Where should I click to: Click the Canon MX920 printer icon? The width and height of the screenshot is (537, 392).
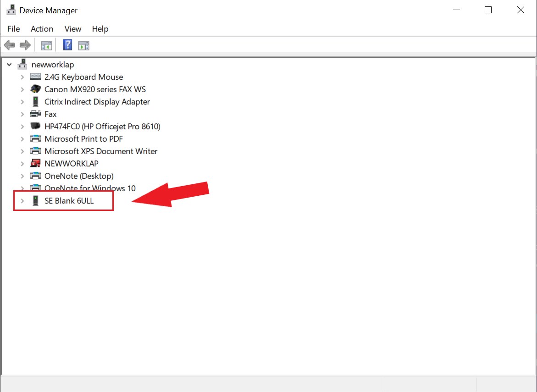pos(35,89)
